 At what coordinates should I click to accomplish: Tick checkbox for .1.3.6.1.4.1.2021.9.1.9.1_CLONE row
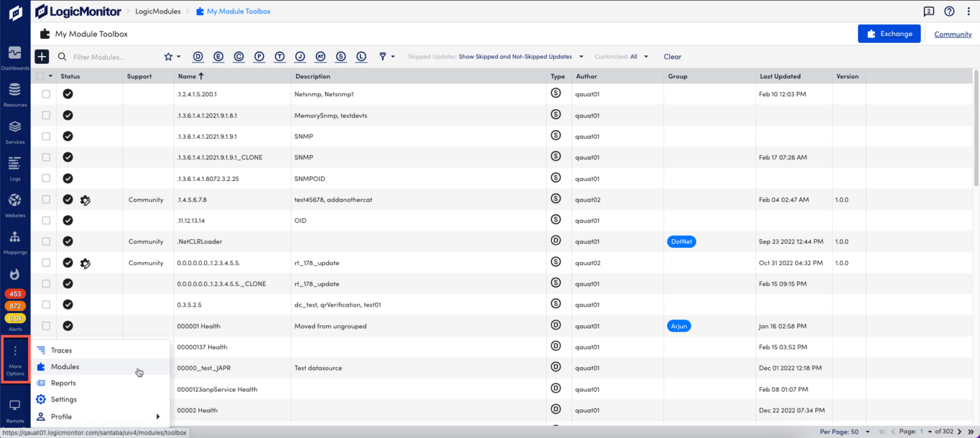pos(46,157)
